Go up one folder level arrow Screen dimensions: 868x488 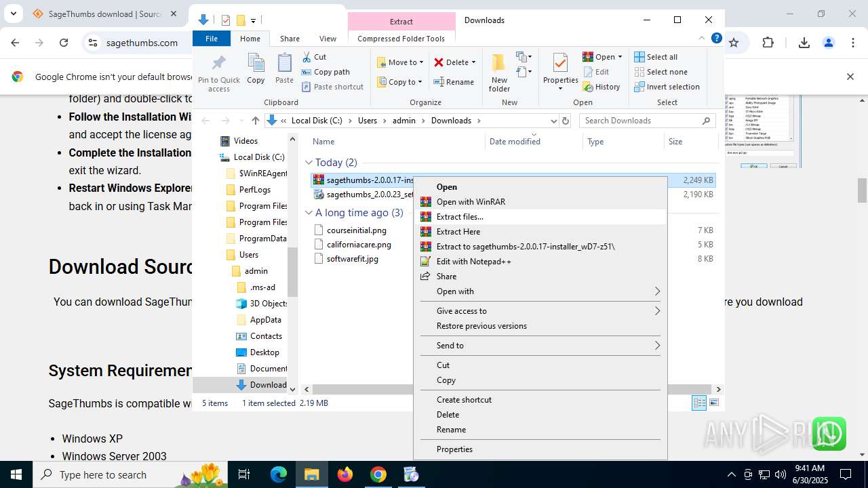[x=255, y=121]
